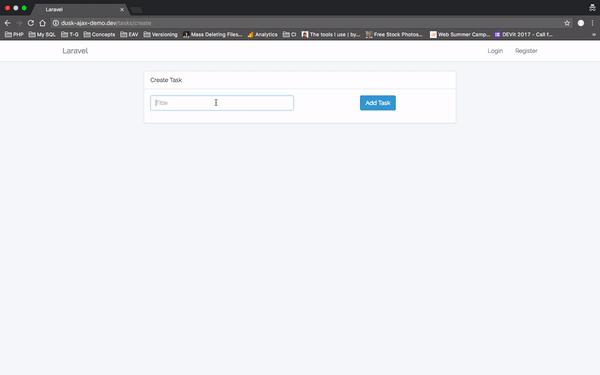Click the Add Task button
This screenshot has width=600, height=375.
pyautogui.click(x=378, y=103)
